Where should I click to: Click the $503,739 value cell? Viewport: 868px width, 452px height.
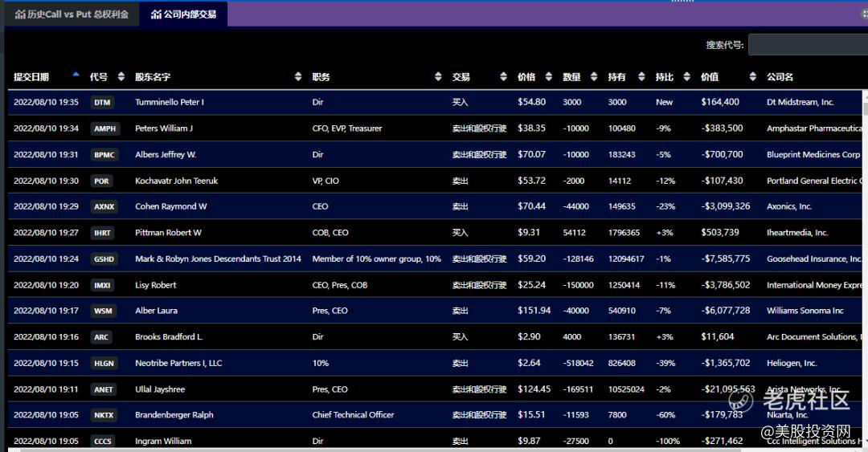point(719,233)
